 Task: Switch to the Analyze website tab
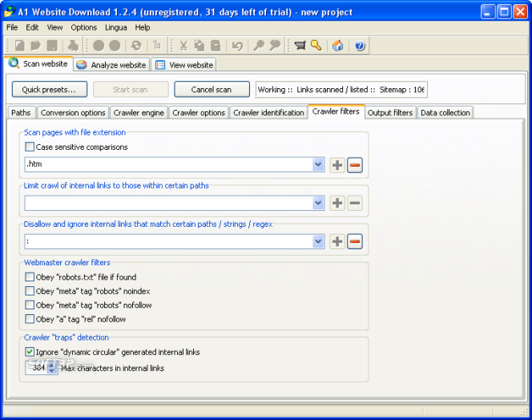pos(111,65)
